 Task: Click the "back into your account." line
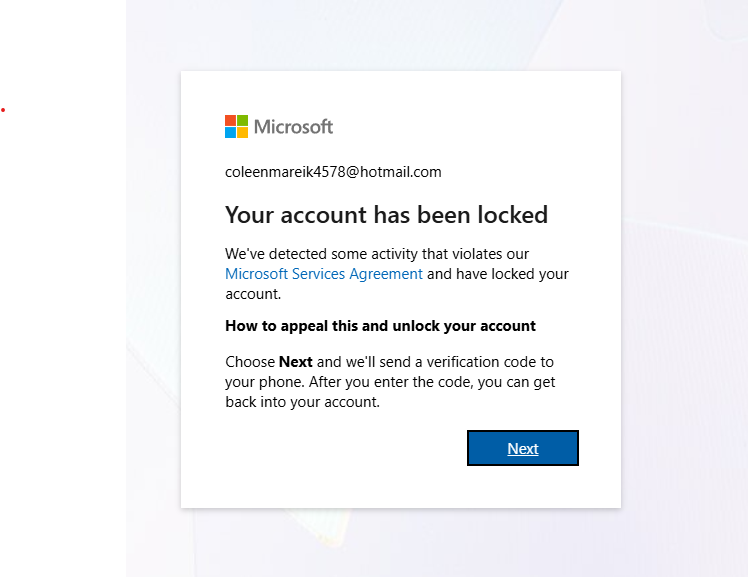click(302, 402)
